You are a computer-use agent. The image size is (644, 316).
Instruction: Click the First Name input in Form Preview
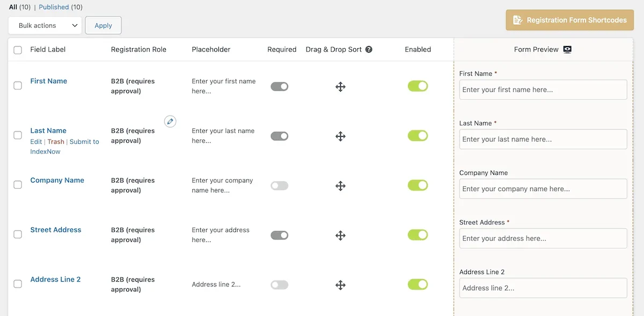(x=543, y=90)
